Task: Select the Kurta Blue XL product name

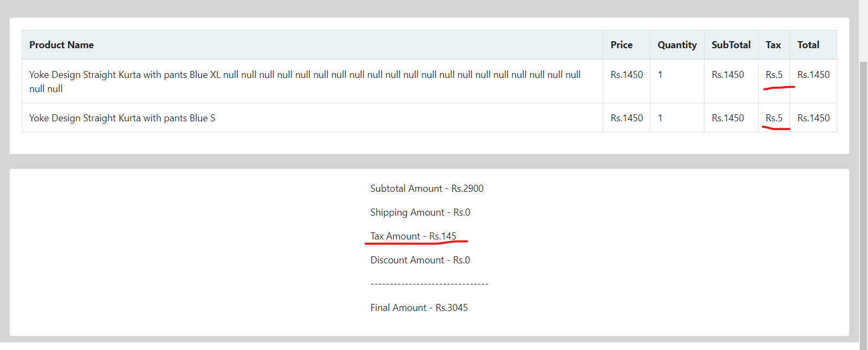Action: [x=305, y=81]
